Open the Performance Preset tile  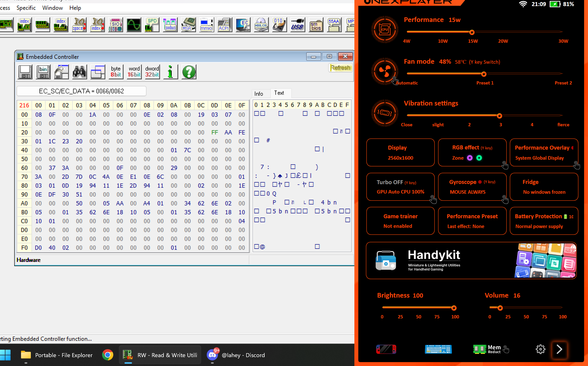(472, 221)
